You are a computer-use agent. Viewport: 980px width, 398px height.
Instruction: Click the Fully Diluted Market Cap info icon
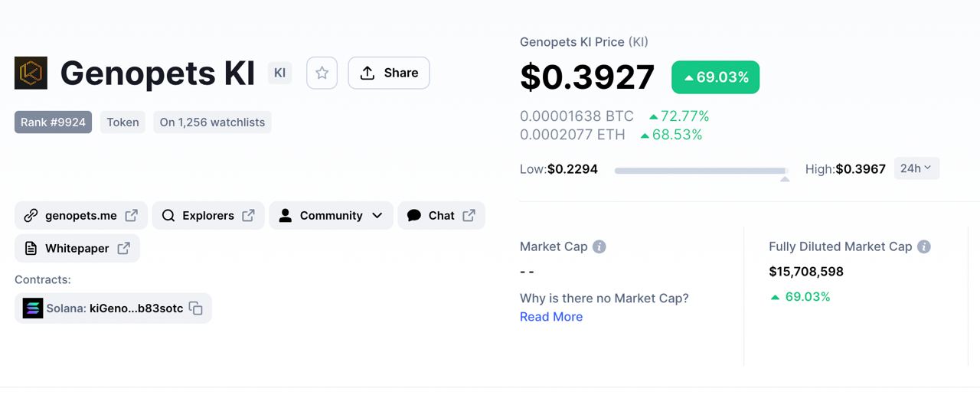point(924,246)
